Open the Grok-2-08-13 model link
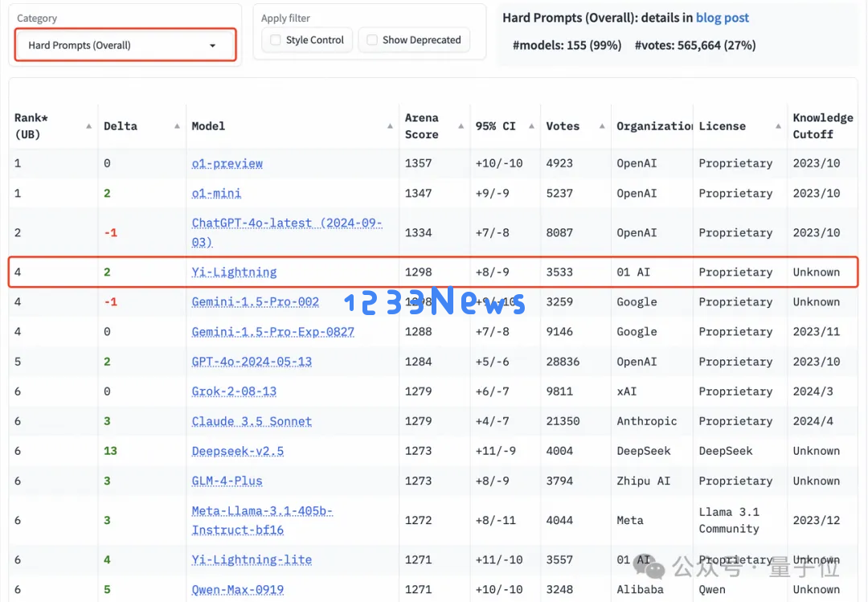This screenshot has width=868, height=602. 234,391
